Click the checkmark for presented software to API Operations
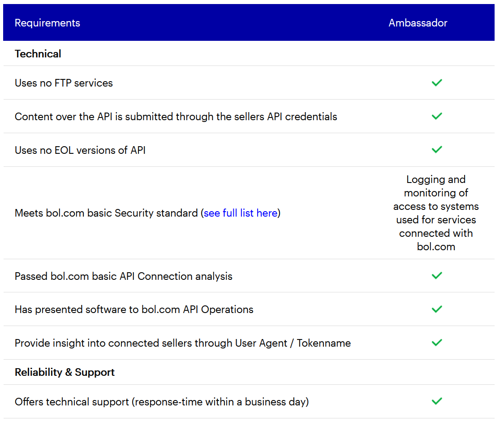 (436, 309)
